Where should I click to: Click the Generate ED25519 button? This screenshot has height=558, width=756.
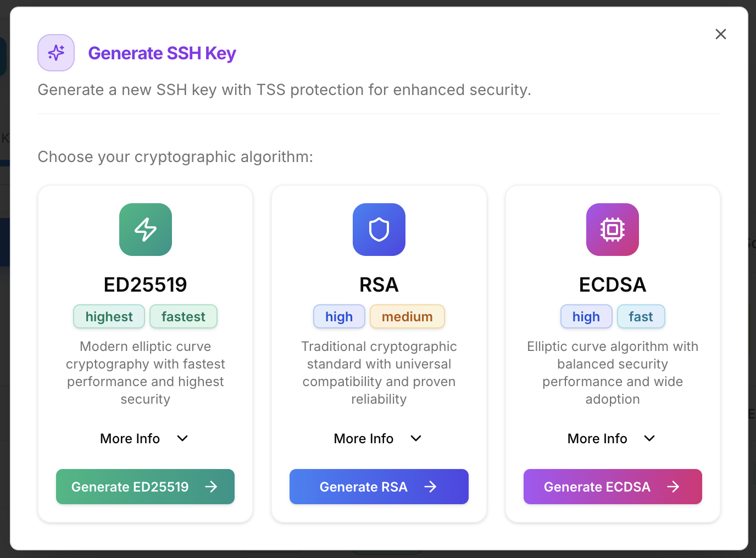coord(145,487)
